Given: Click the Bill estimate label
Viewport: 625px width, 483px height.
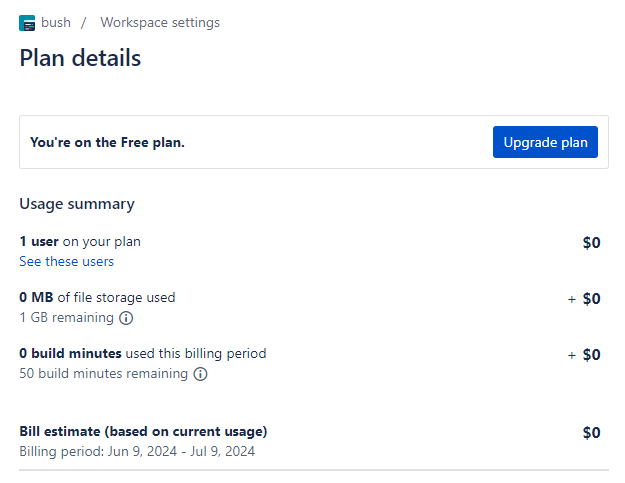Looking at the screenshot, I should [x=143, y=432].
